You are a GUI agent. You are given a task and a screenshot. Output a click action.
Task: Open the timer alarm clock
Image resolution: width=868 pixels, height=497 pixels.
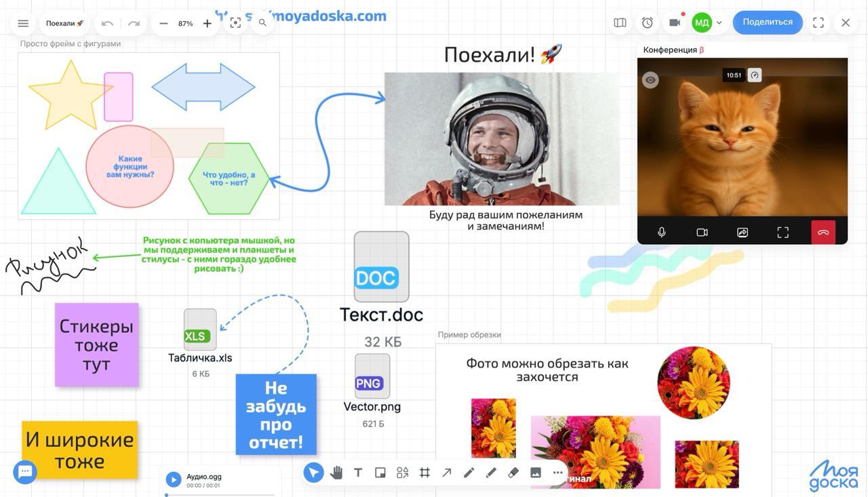coord(648,22)
